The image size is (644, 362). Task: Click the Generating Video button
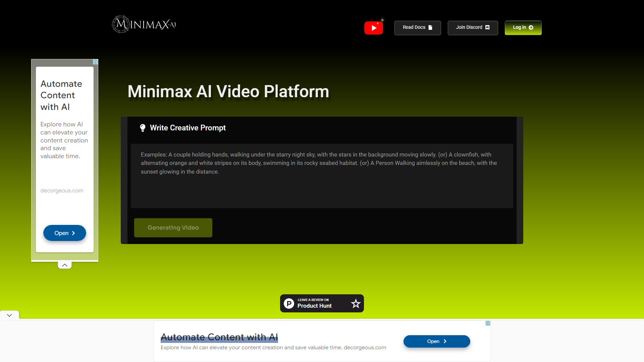tap(173, 227)
